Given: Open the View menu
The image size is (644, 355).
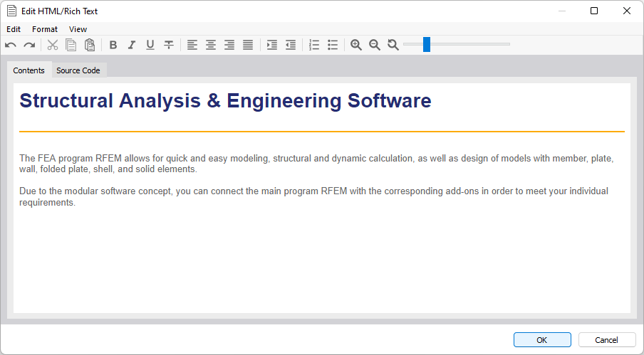Looking at the screenshot, I should click(x=78, y=29).
